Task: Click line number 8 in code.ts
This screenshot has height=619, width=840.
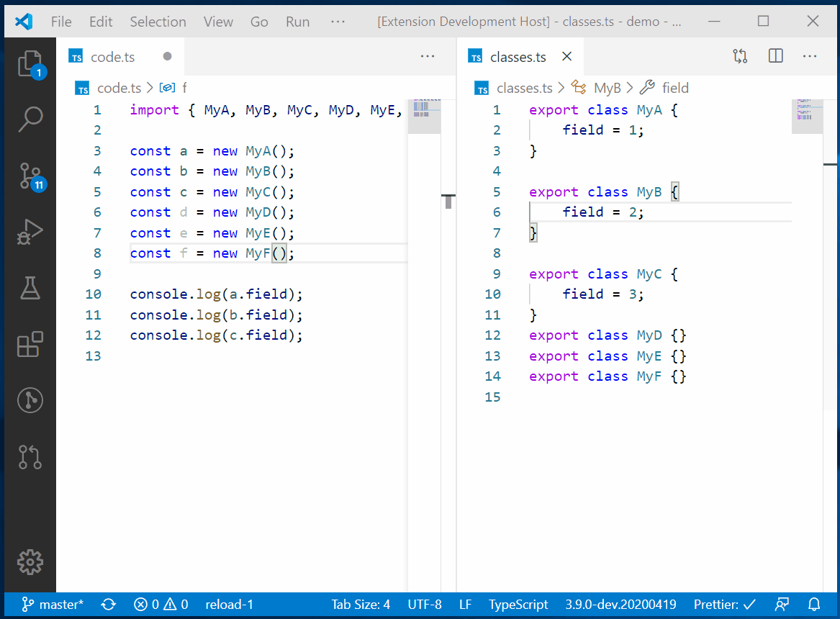Action: [x=97, y=253]
